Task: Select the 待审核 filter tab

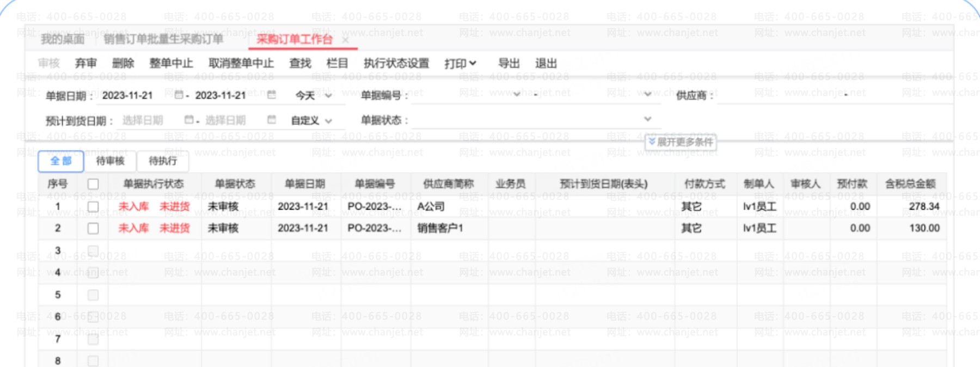Action: (110, 161)
